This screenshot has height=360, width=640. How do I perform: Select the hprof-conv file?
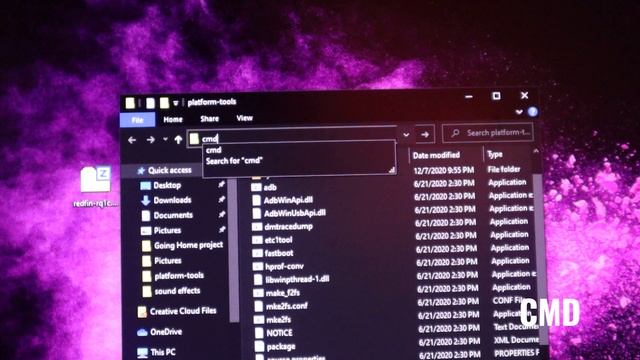click(x=284, y=267)
